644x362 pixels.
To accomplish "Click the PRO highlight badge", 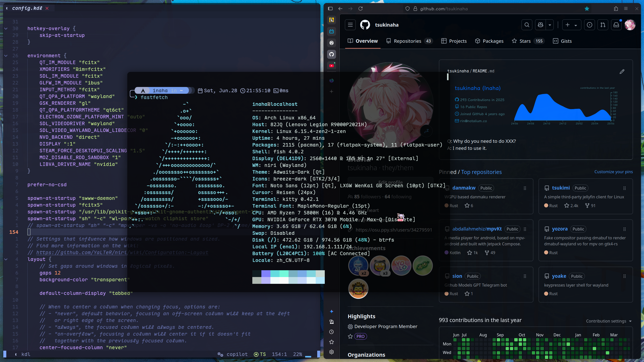I will click(360, 336).
